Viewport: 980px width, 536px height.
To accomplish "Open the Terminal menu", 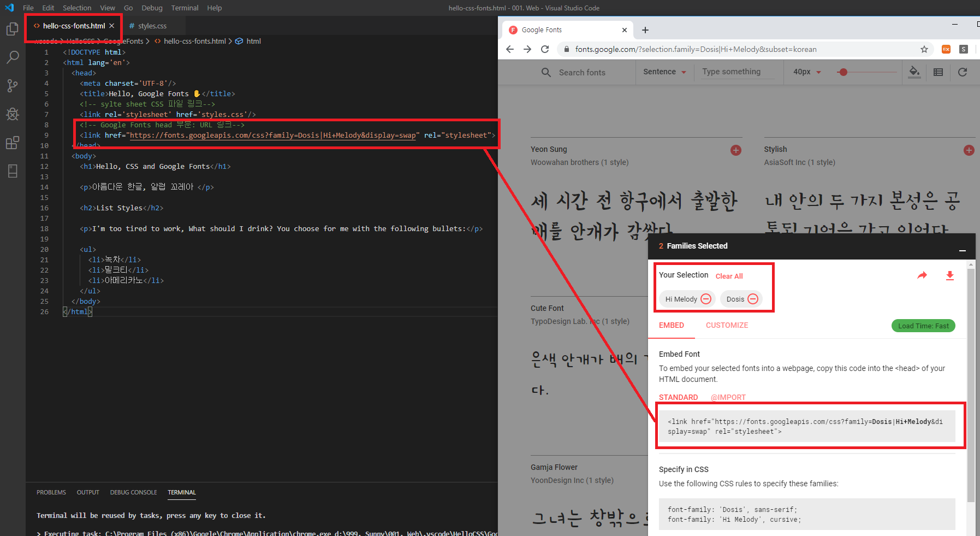I will pyautogui.click(x=185, y=8).
